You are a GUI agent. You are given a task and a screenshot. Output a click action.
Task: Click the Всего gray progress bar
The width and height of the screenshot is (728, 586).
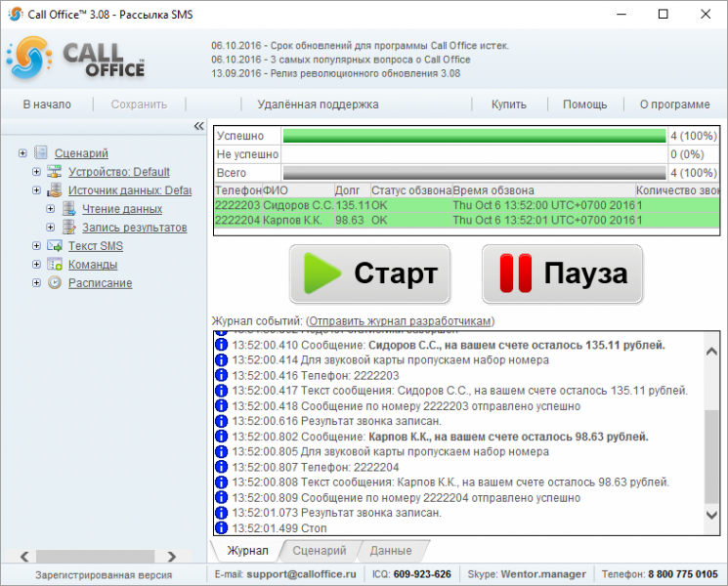(474, 173)
